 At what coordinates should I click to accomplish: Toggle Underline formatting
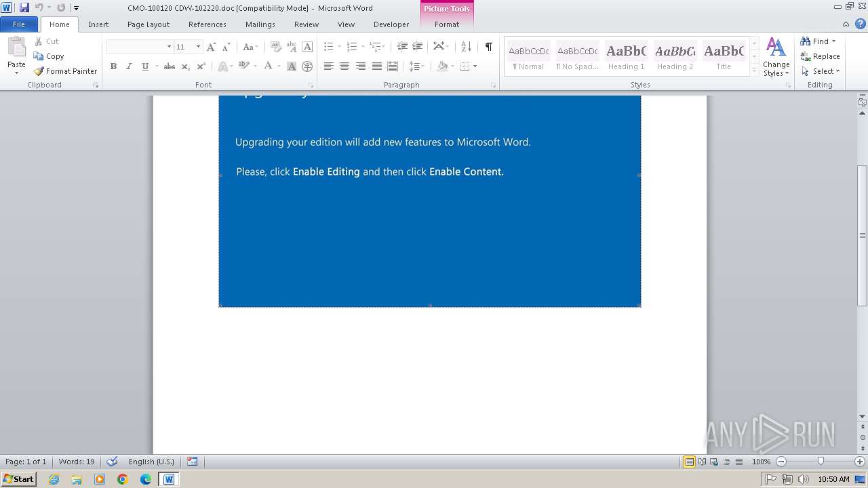144,66
